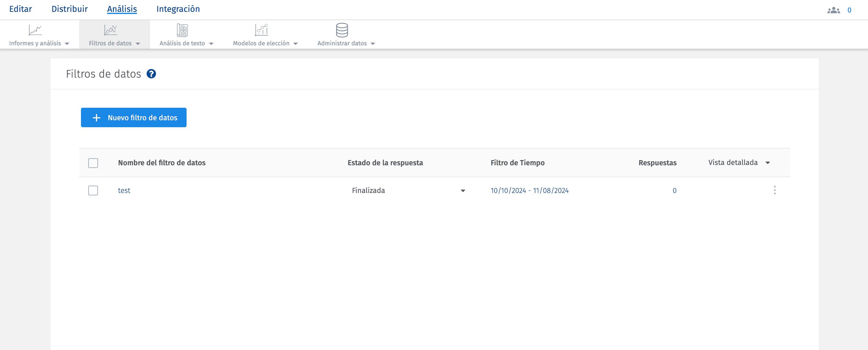The height and width of the screenshot is (350, 868).
Task: Open the Vista detallada dropdown
Action: tap(739, 163)
